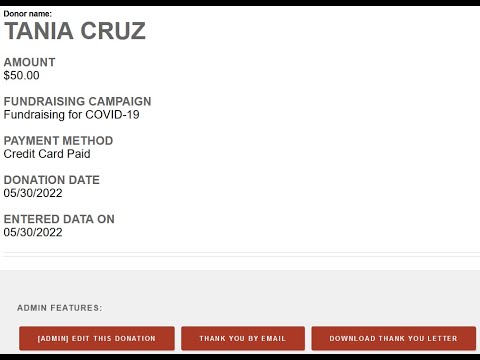Click the black bar at the top

[x=240, y=3]
